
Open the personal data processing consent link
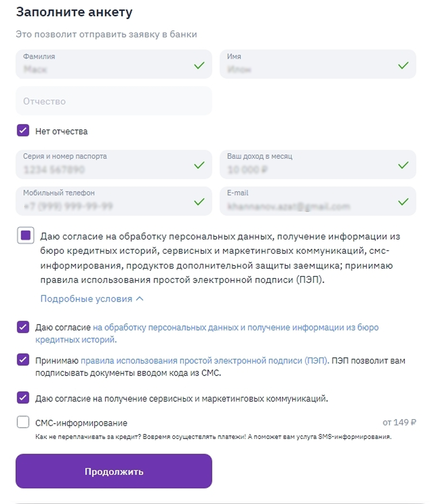(235, 328)
